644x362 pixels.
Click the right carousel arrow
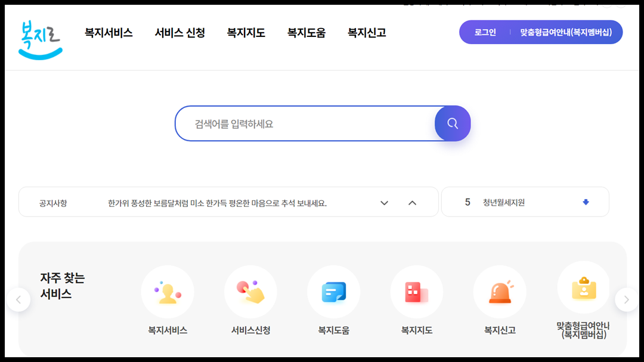tap(626, 299)
